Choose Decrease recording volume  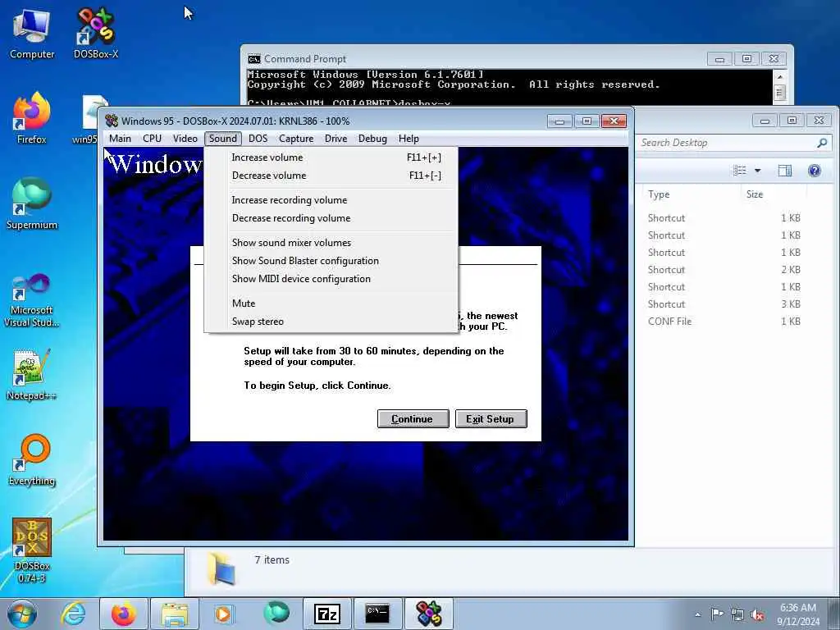click(x=331, y=218)
